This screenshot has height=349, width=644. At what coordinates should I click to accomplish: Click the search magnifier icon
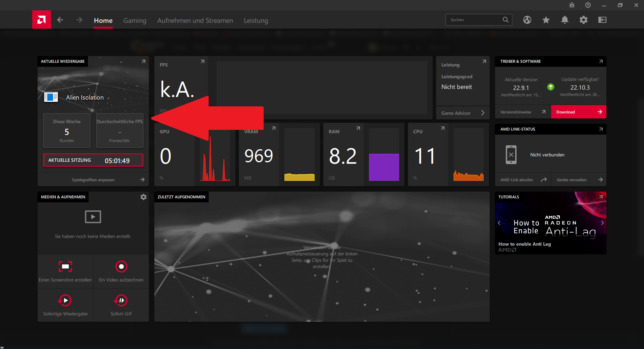505,20
